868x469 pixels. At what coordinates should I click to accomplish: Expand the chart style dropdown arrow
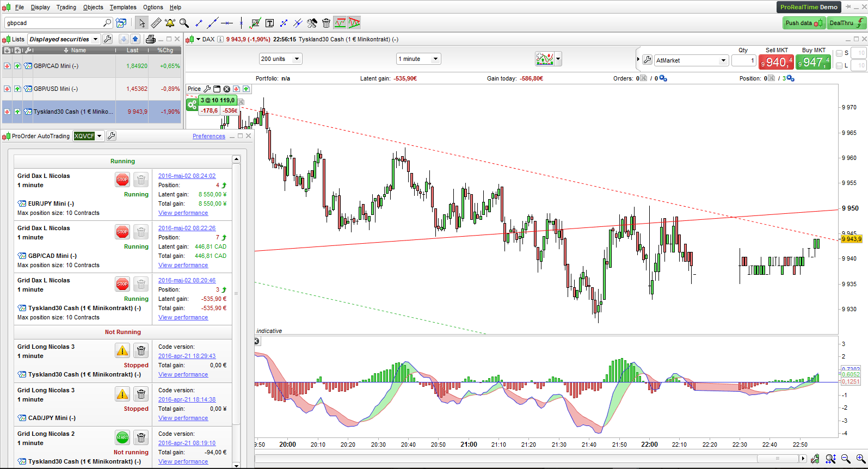click(x=558, y=59)
